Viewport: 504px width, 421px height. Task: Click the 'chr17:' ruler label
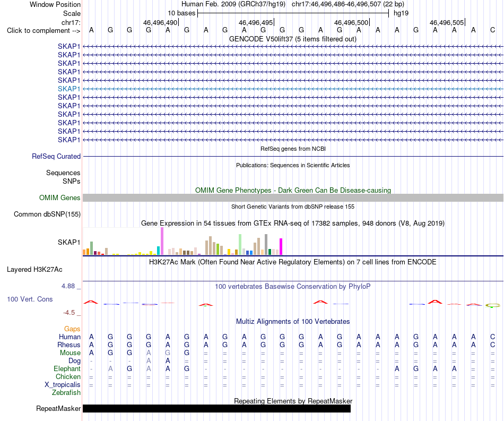point(71,22)
